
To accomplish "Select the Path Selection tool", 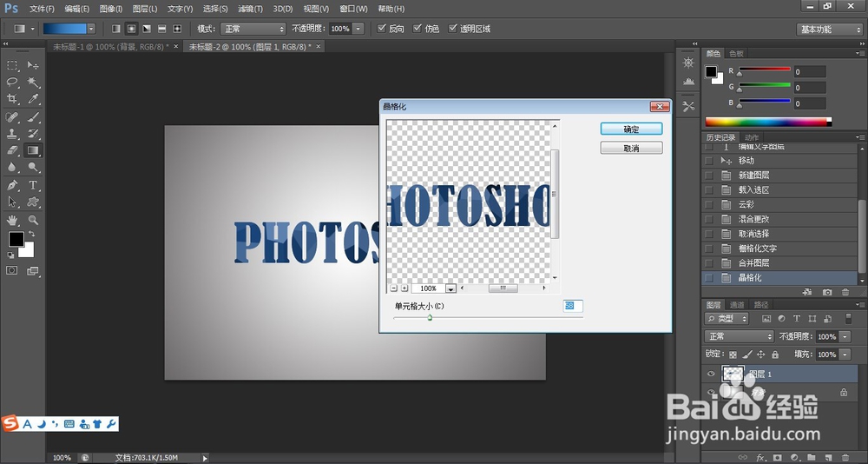I will coord(12,202).
